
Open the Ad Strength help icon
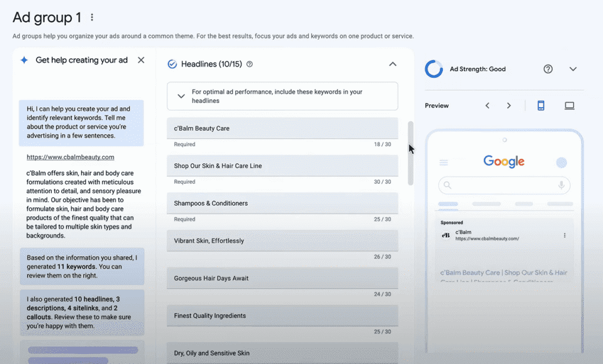click(548, 69)
